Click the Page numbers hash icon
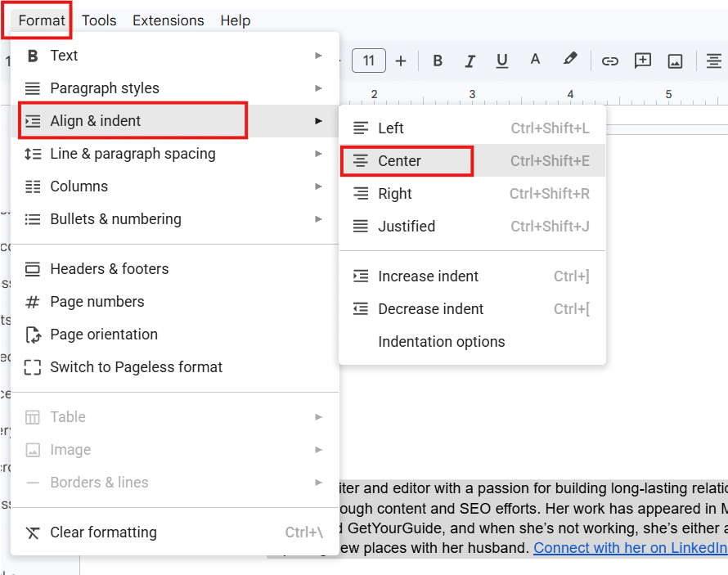The image size is (728, 575). [x=33, y=302]
